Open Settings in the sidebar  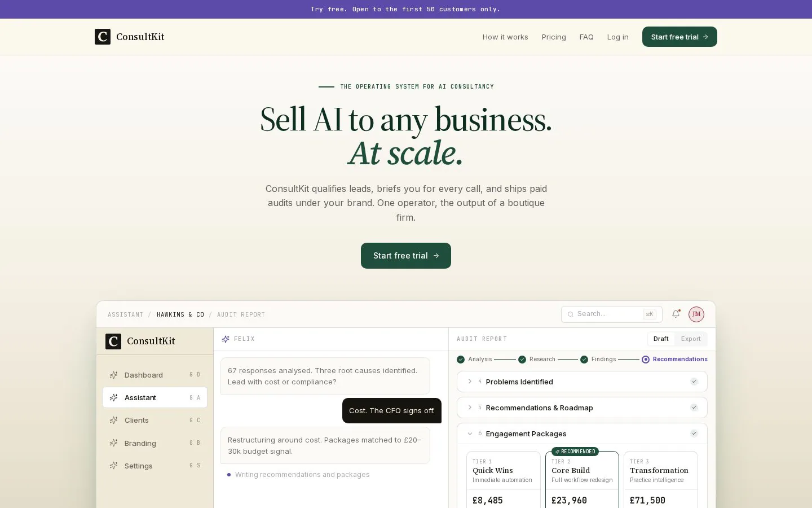155,466
